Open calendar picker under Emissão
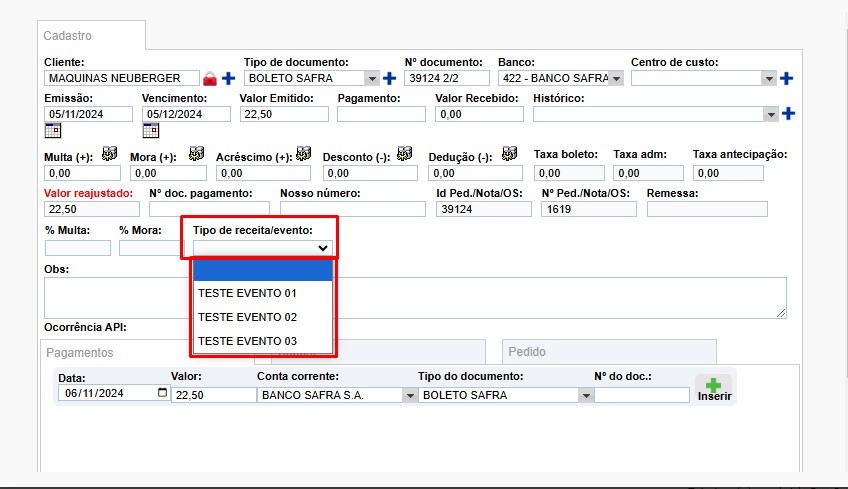Screen dimensions: 848x489 point(53,130)
